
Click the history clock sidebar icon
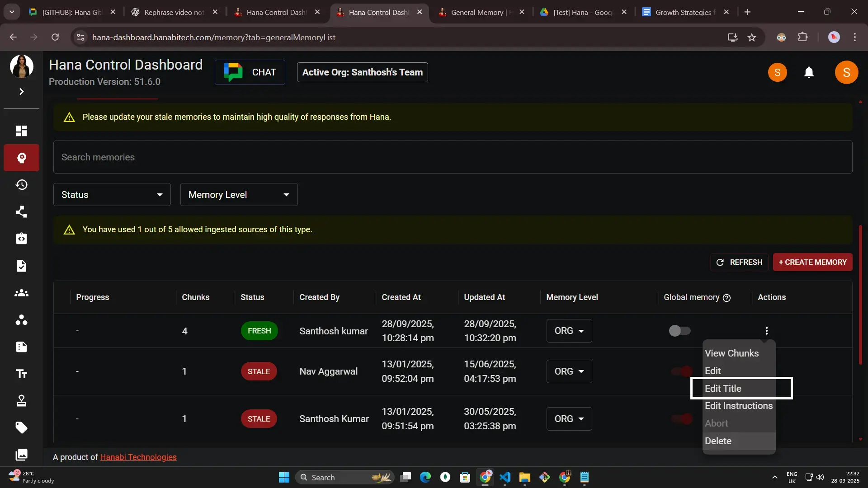click(x=21, y=185)
